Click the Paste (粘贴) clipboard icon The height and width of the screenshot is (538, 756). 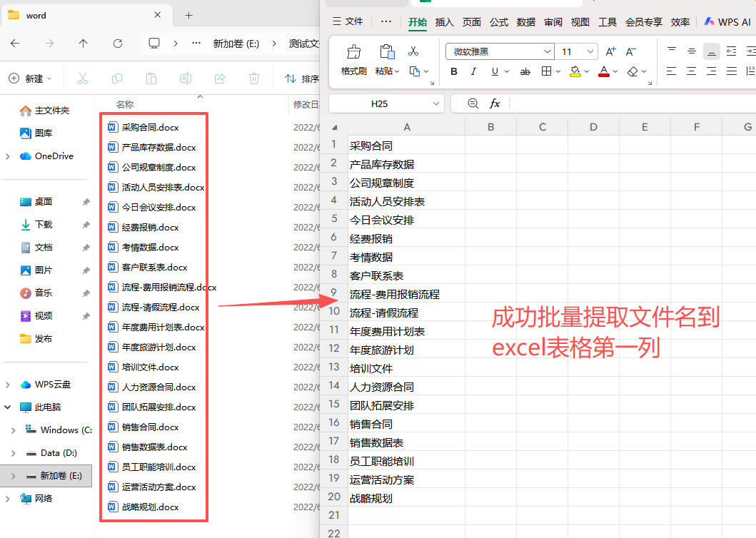pyautogui.click(x=387, y=51)
